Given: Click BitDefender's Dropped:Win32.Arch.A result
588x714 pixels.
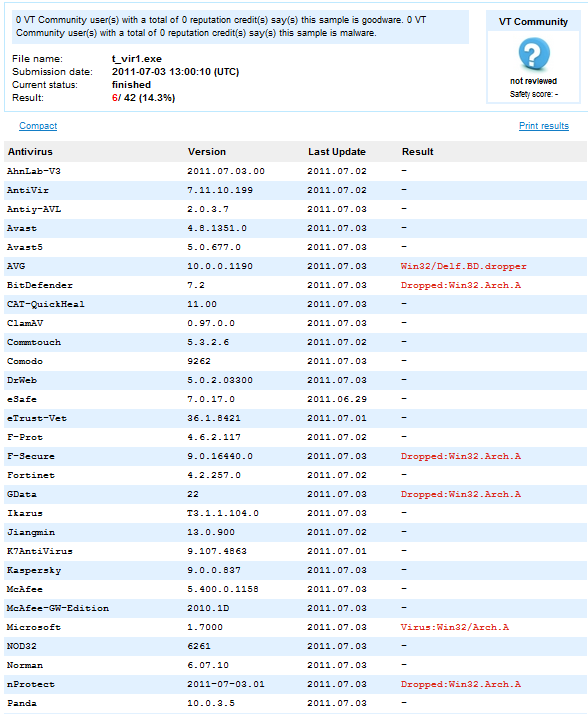Looking at the screenshot, I should (x=461, y=286).
